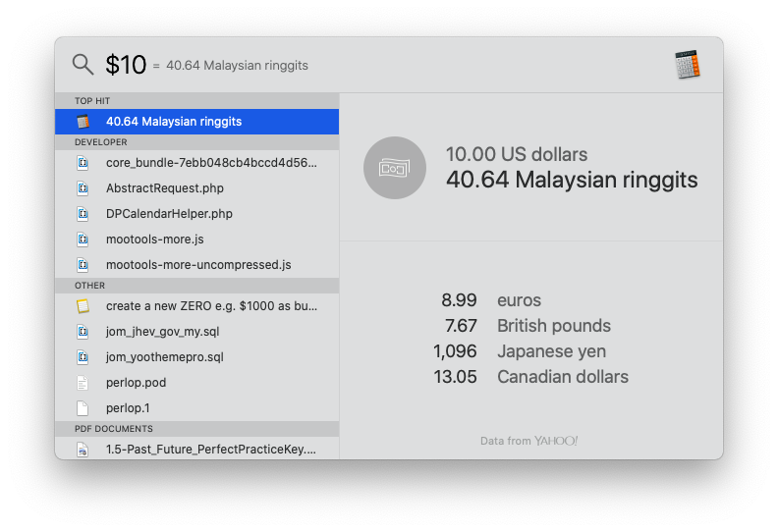
Task: Click the icon beside DPCalendarHelper.php
Action: tap(83, 214)
